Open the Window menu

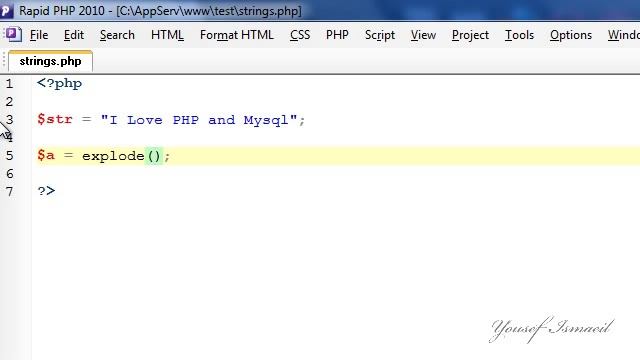[x=623, y=35]
